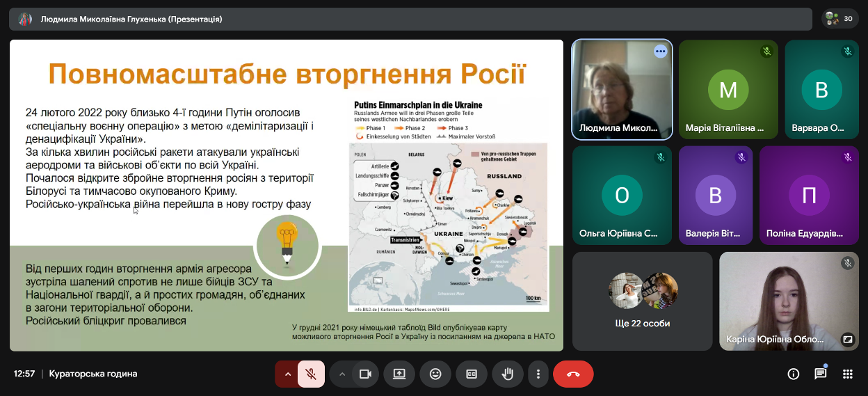
Task: Click the red leave call button
Action: [x=573, y=374]
